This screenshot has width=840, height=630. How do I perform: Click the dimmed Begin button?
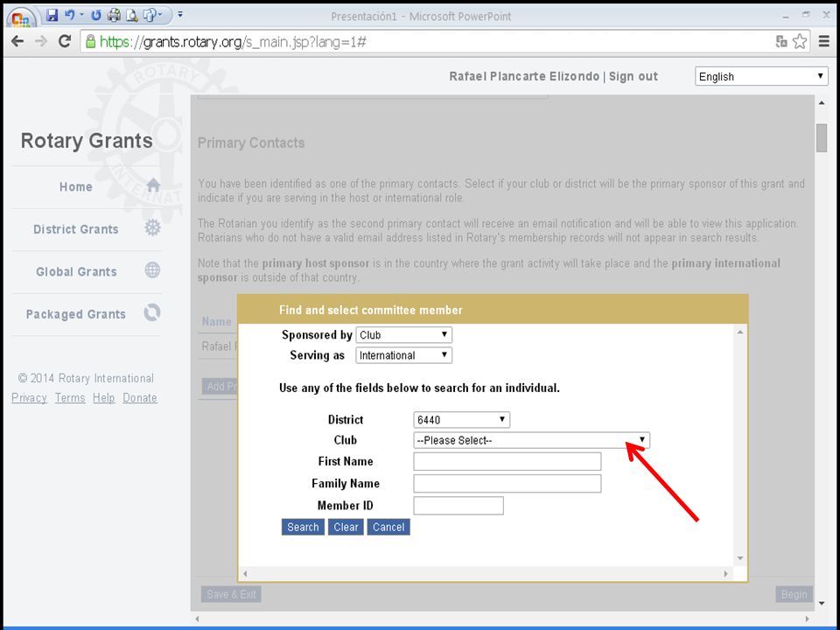coord(794,594)
